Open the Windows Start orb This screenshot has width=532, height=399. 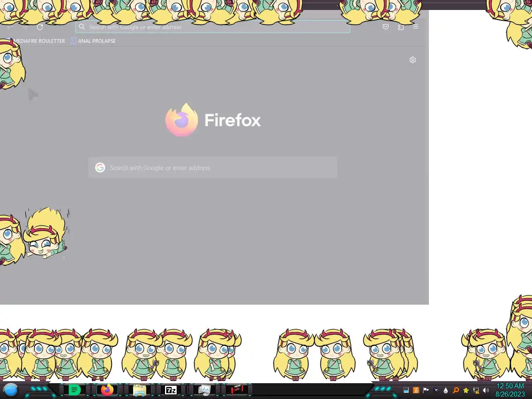[x=11, y=390]
